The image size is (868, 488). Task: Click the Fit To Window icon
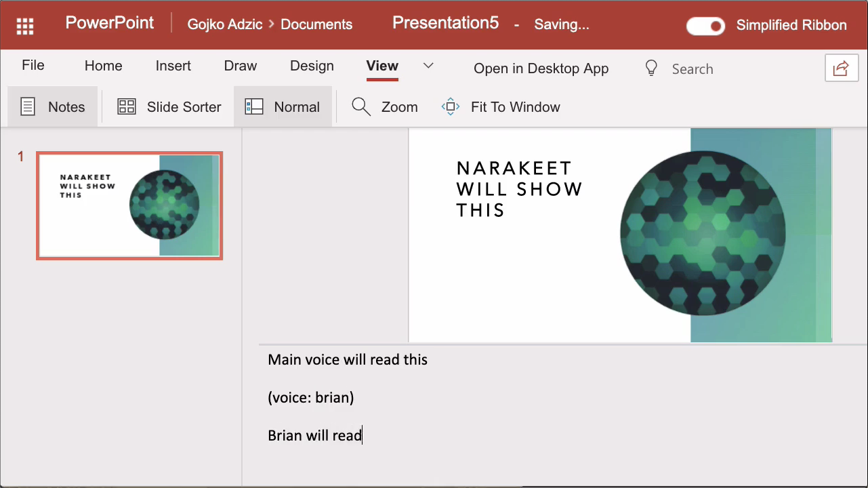click(451, 106)
